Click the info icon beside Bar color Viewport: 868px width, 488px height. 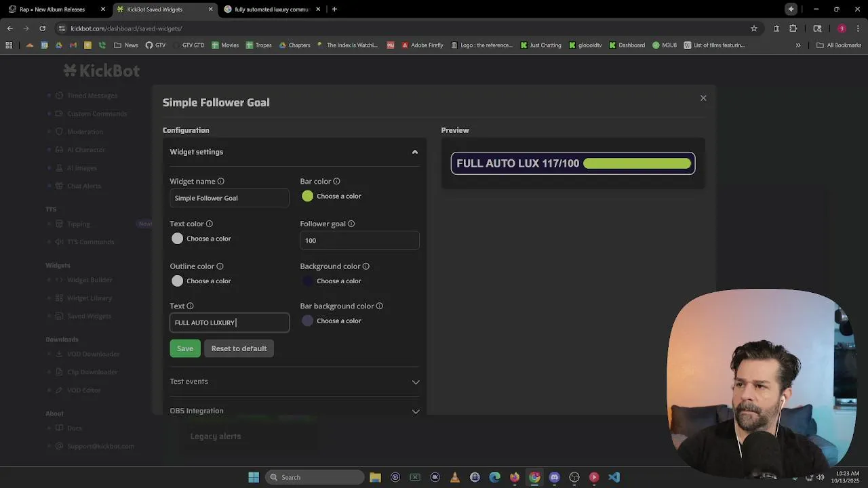tap(336, 182)
